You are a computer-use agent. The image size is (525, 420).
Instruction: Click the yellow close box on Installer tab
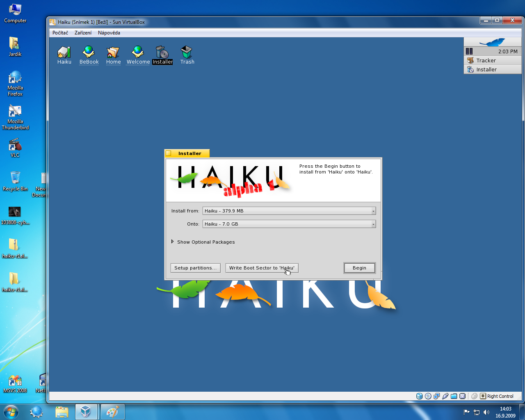pyautogui.click(x=169, y=153)
